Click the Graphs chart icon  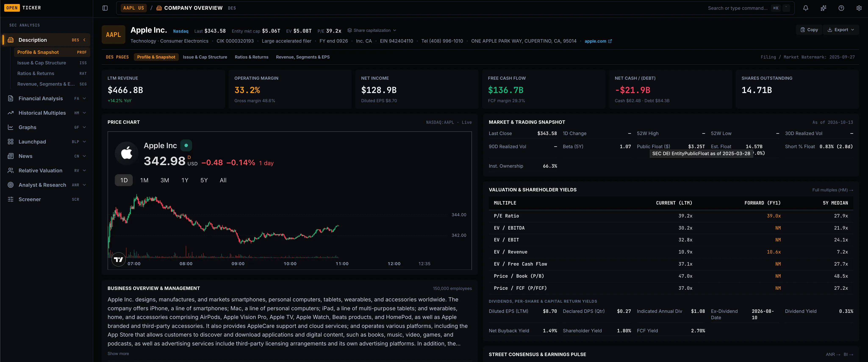coord(11,127)
